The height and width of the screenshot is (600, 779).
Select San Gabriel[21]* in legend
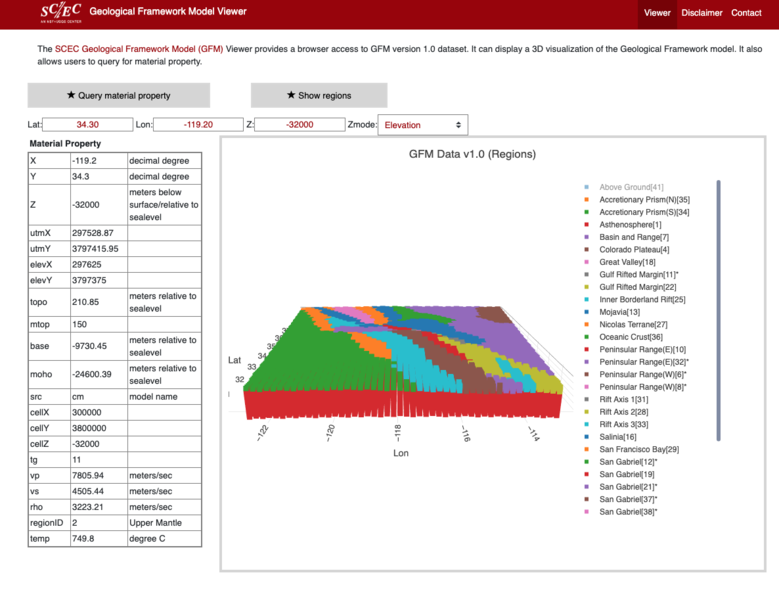tap(621, 487)
